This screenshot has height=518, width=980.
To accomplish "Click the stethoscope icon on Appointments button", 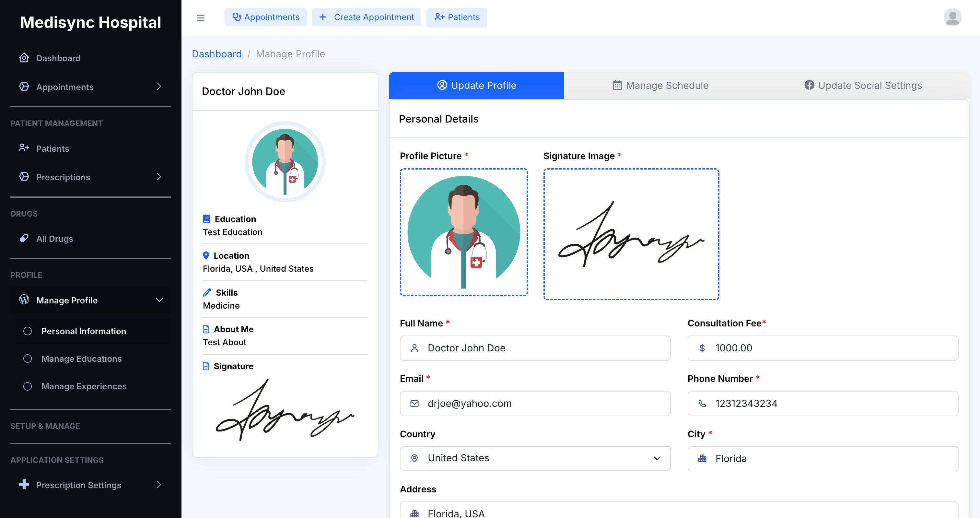I will (x=237, y=17).
